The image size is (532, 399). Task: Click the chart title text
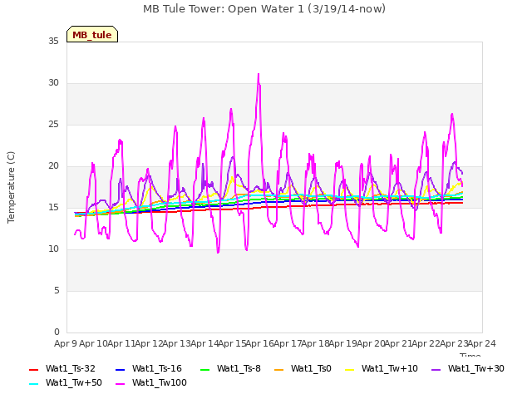pyautogui.click(x=264, y=9)
